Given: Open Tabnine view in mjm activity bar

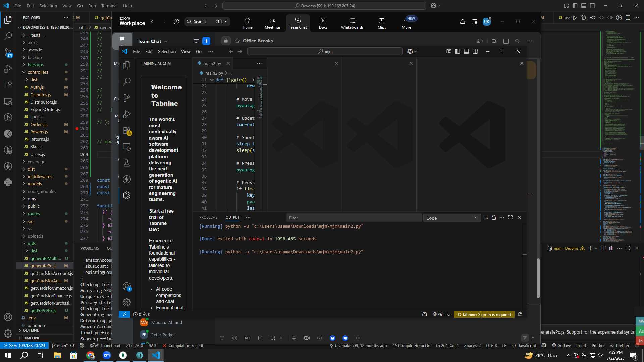Looking at the screenshot, I should [127, 195].
